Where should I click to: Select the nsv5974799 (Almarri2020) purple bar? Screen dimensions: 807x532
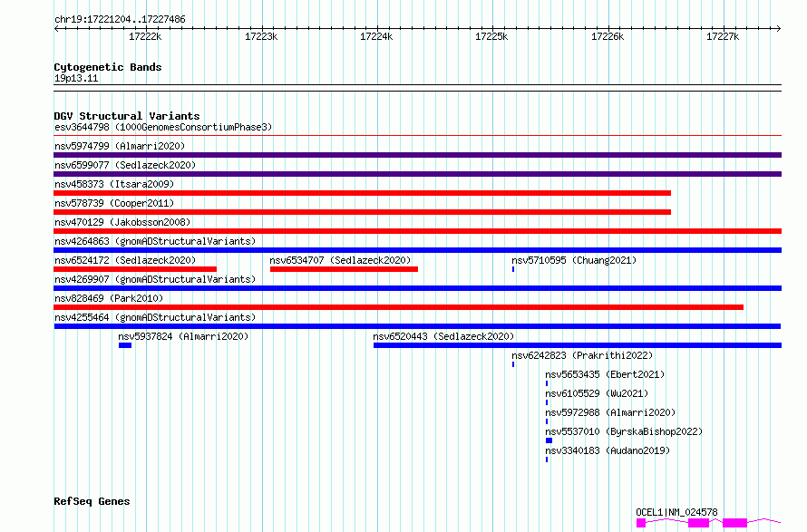click(417, 155)
